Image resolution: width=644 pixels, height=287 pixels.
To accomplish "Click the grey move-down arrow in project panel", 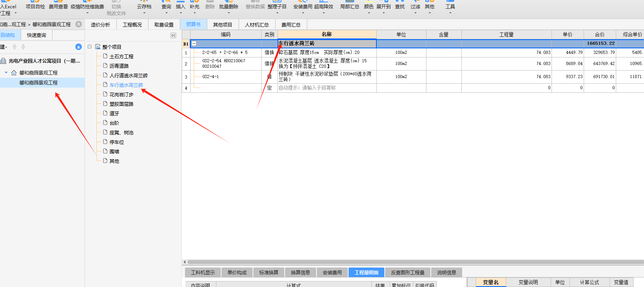I will 23,47.
